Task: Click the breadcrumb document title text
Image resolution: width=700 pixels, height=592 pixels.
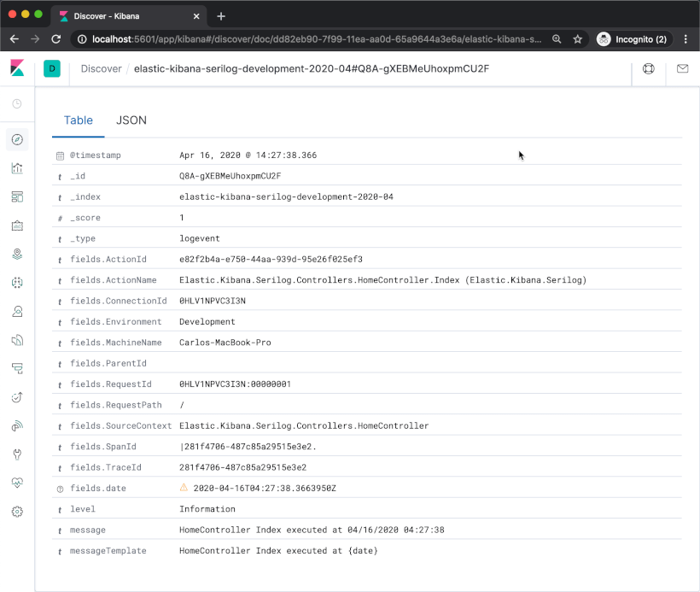Action: [x=312, y=68]
